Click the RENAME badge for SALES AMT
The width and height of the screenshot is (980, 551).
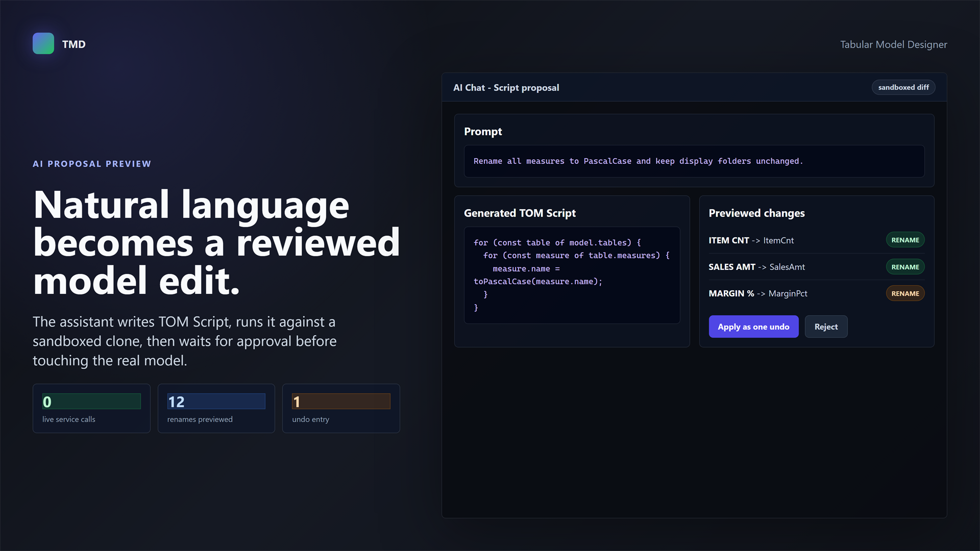point(905,267)
